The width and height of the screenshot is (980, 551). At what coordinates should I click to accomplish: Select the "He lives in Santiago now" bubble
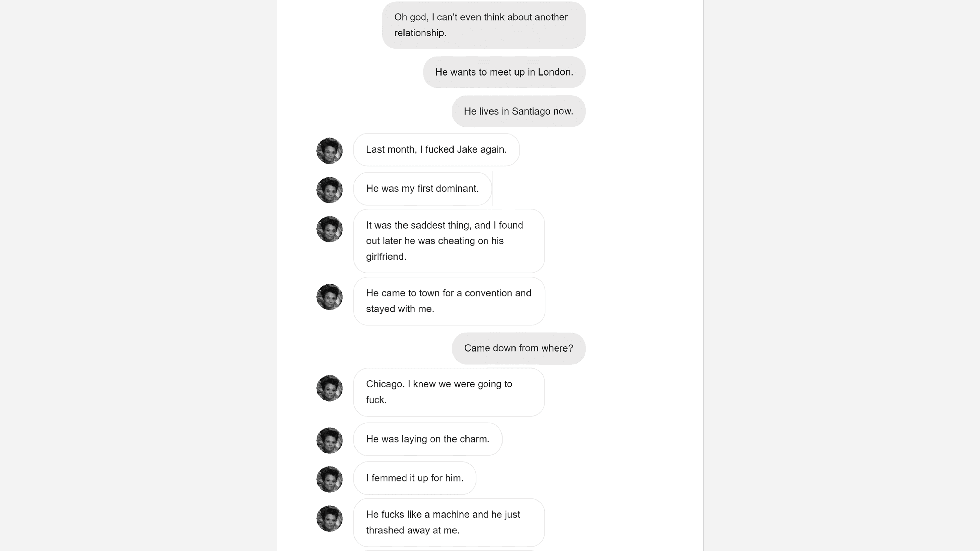coord(518,111)
